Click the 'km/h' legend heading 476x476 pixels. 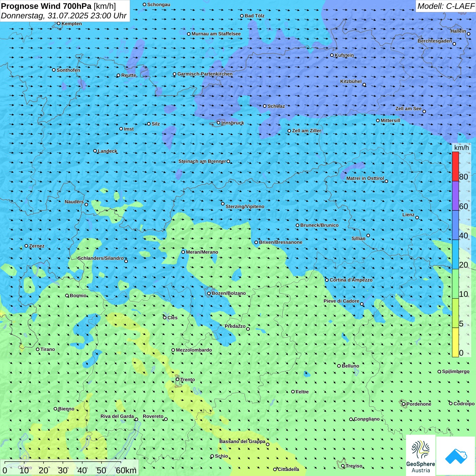coord(461,148)
